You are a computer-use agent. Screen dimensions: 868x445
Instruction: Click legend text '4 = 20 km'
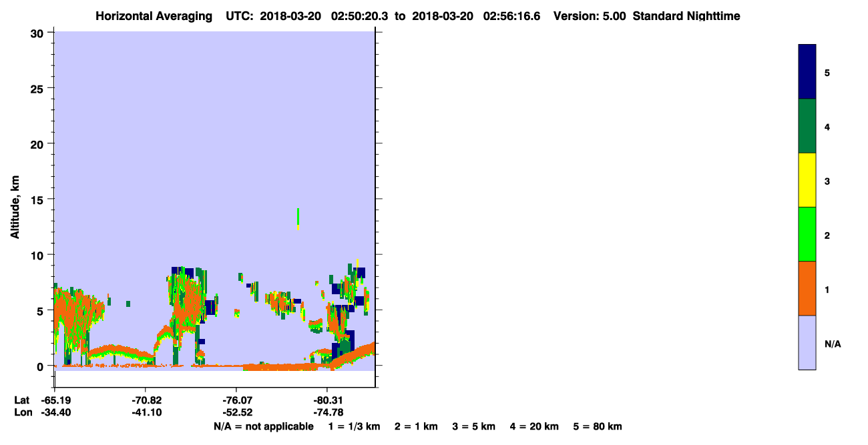[x=535, y=426]
